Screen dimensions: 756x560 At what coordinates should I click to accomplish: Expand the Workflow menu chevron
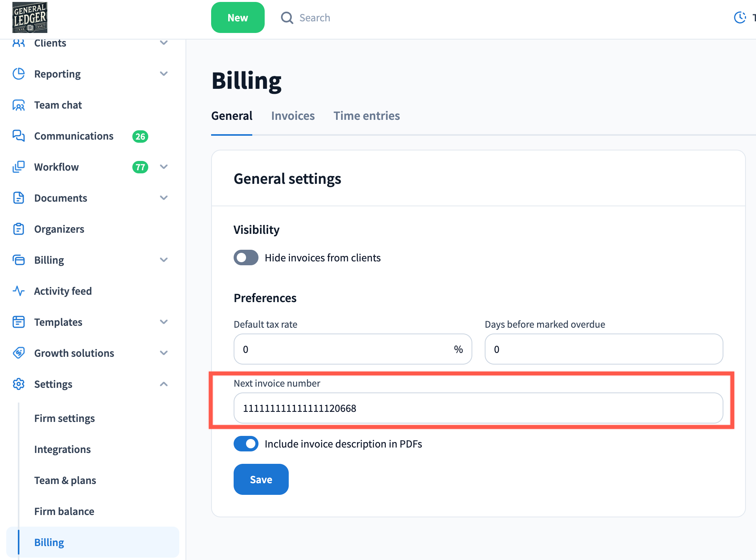click(x=164, y=167)
